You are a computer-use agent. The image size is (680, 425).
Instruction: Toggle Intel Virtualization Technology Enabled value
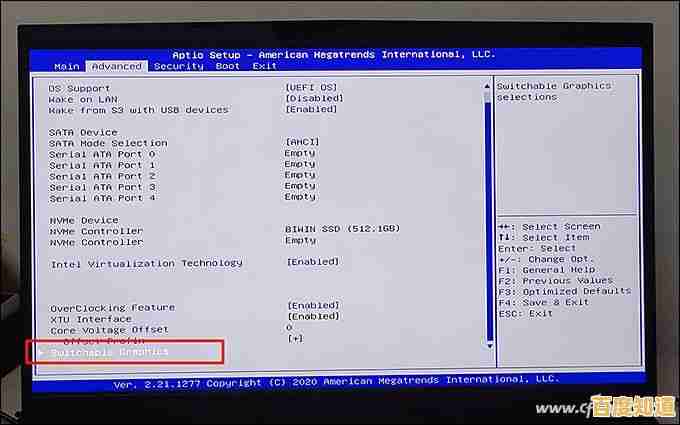(311, 262)
